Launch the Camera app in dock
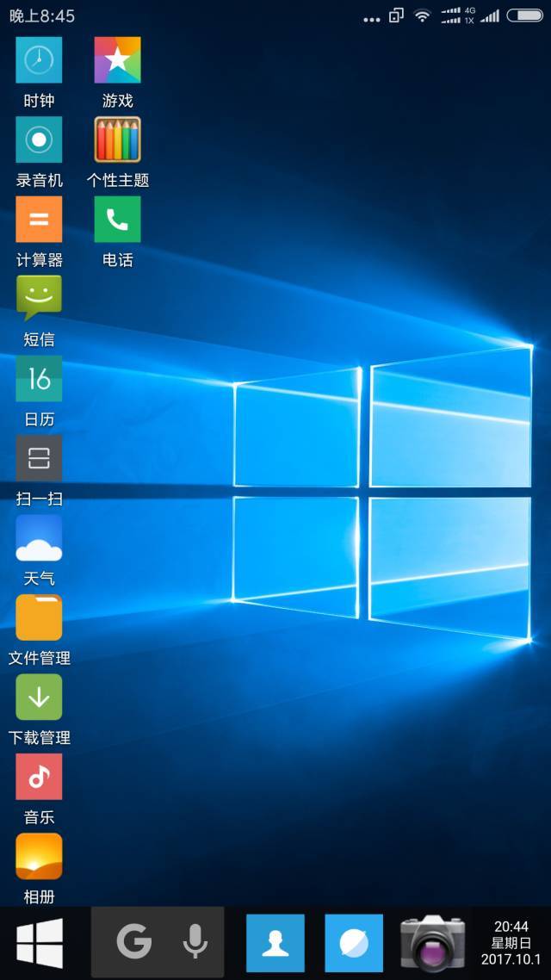Screen dimensions: 551x980 (x=432, y=943)
